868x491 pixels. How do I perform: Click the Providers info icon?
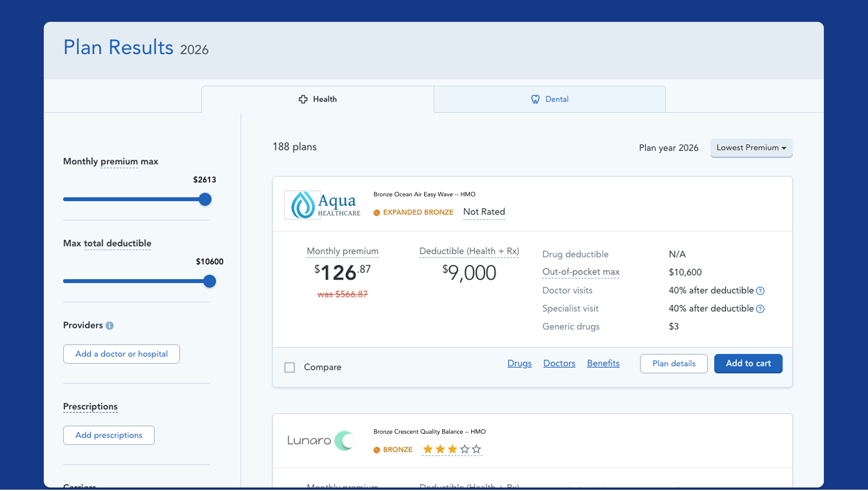pos(110,325)
